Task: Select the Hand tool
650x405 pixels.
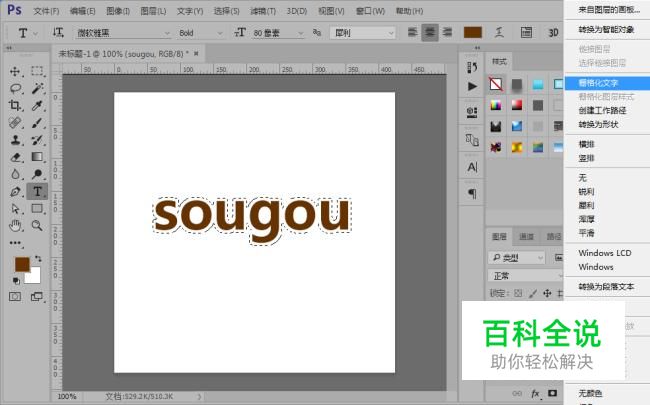Action: [x=15, y=226]
